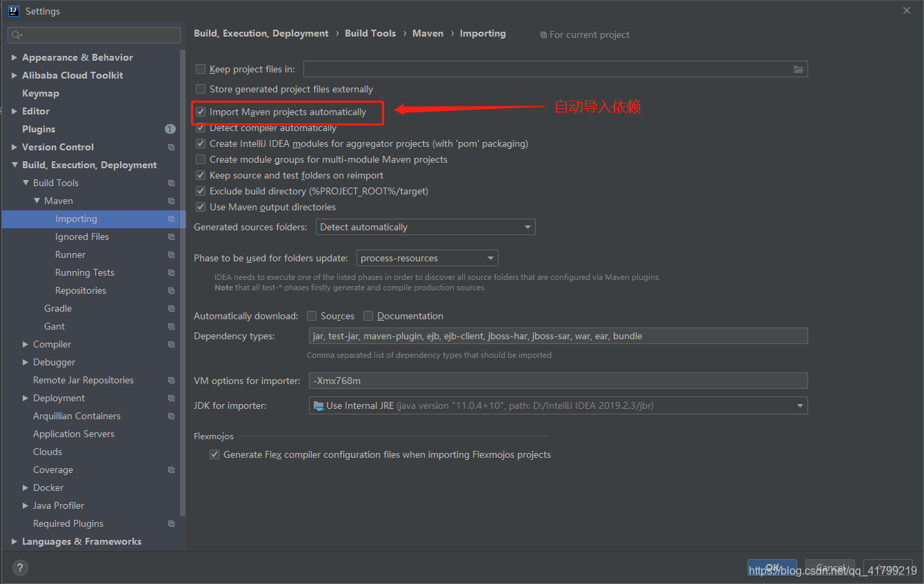Click the project-level icon beside Ignored Files
The width and height of the screenshot is (924, 584).
[x=171, y=236]
